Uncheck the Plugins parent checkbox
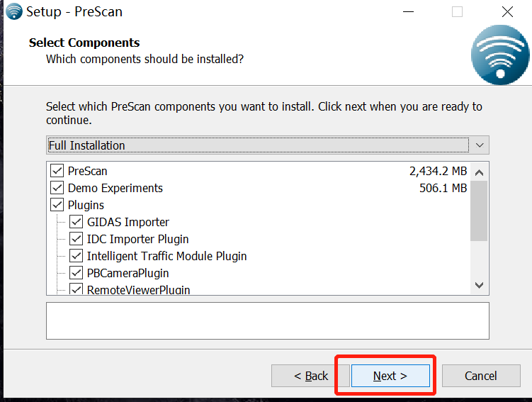Viewport: 532px width, 402px height. click(57, 205)
